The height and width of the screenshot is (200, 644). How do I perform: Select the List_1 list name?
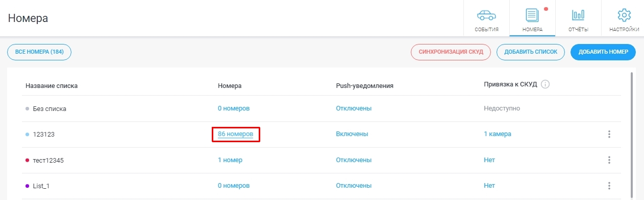(41, 186)
